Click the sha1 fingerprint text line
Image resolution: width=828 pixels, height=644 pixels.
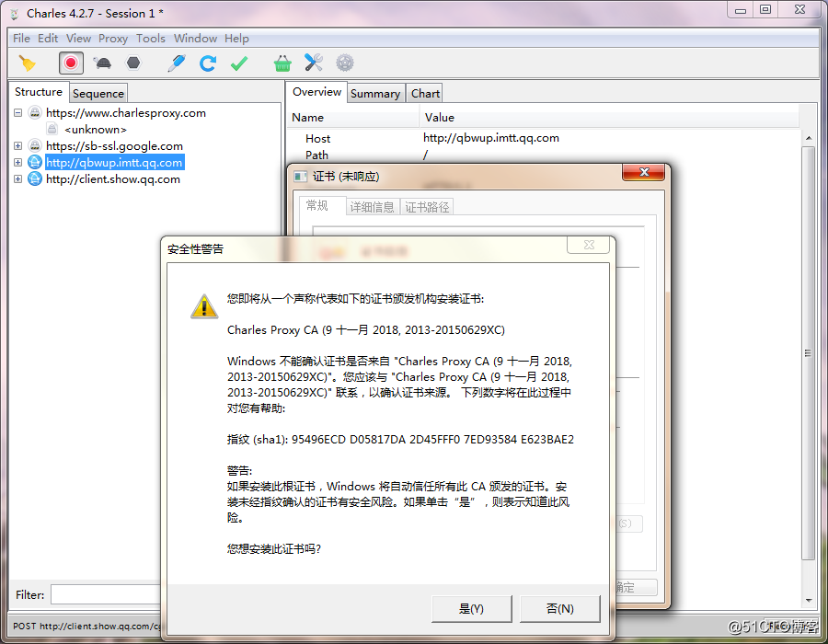tap(400, 440)
